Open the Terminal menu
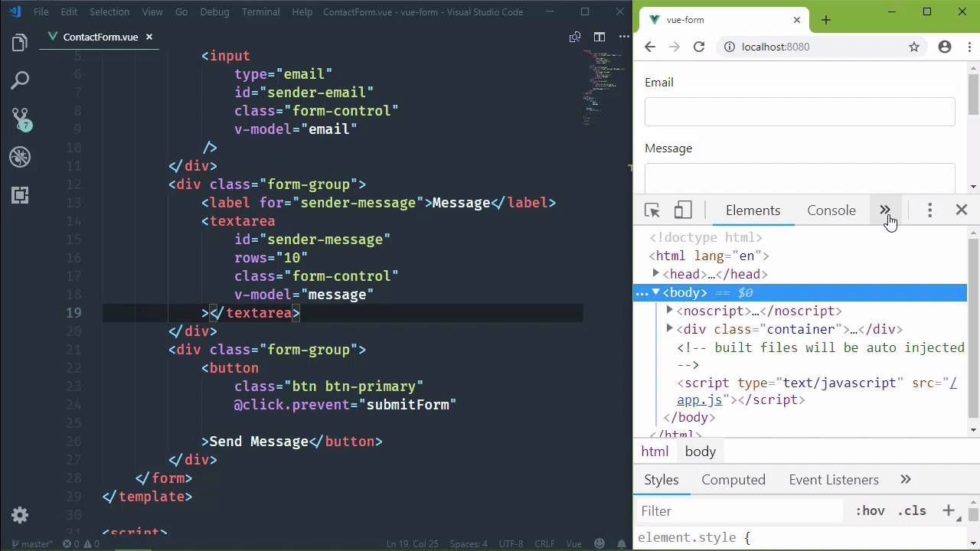Screen dimensions: 980x551 [x=260, y=12]
